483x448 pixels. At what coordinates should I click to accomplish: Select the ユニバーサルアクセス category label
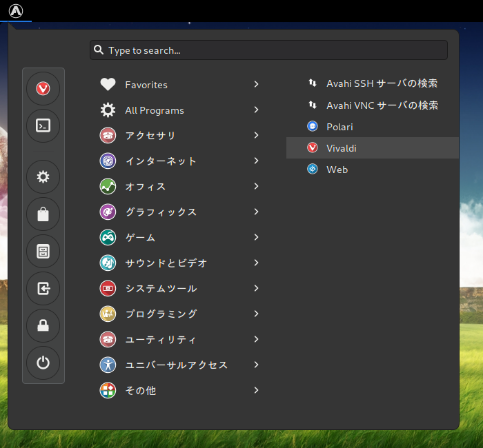tap(176, 365)
